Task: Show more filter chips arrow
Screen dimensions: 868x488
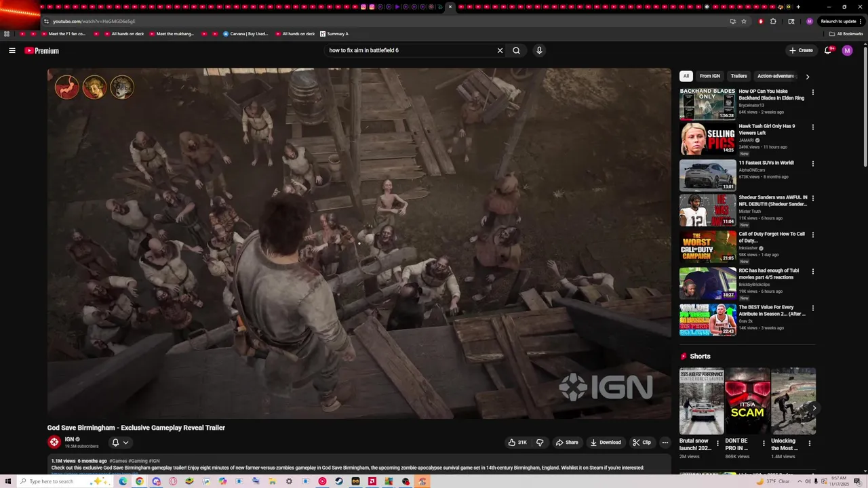Action: tap(807, 77)
